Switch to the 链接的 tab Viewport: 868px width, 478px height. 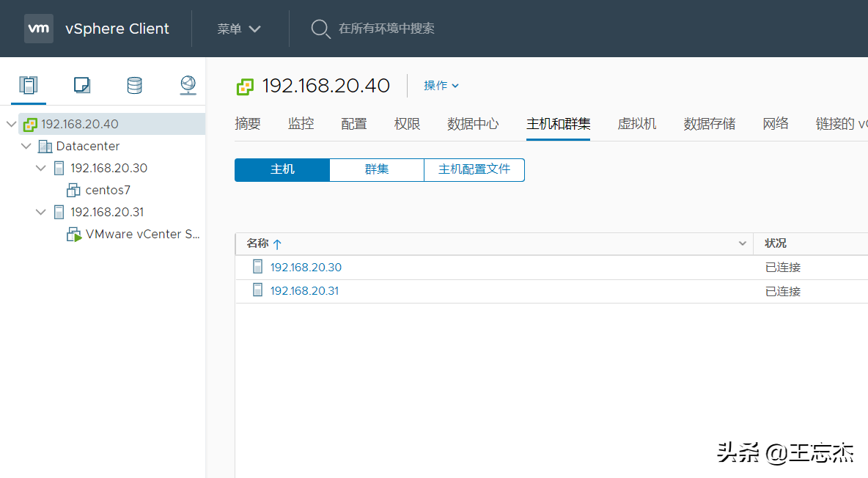pos(841,124)
